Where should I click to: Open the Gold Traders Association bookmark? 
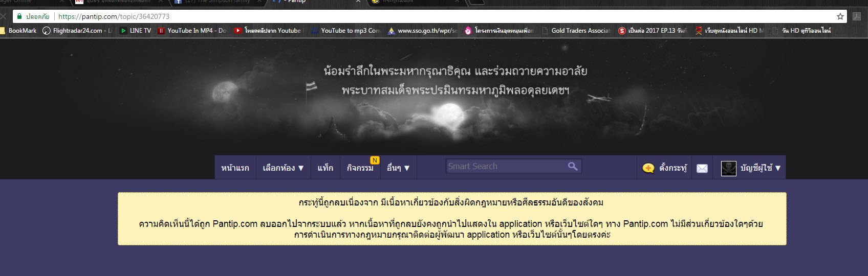click(576, 31)
